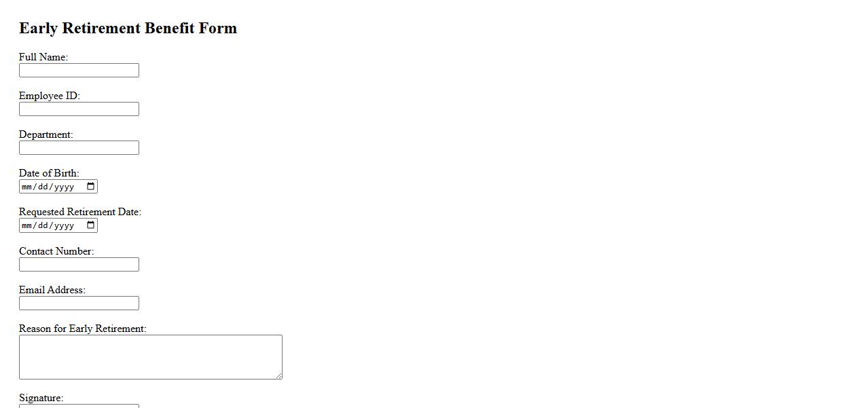Open the Requested Retirement Date calendar picker
Image resolution: width=868 pixels, height=408 pixels.
point(91,225)
